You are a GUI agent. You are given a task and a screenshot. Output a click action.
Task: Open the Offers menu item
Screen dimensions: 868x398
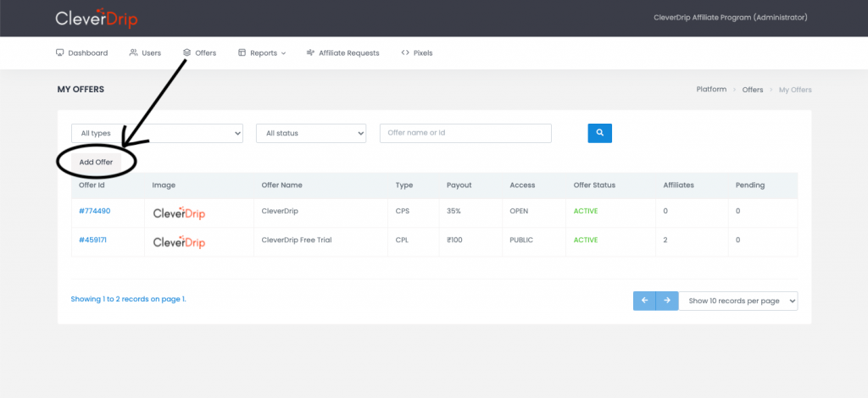click(x=199, y=53)
